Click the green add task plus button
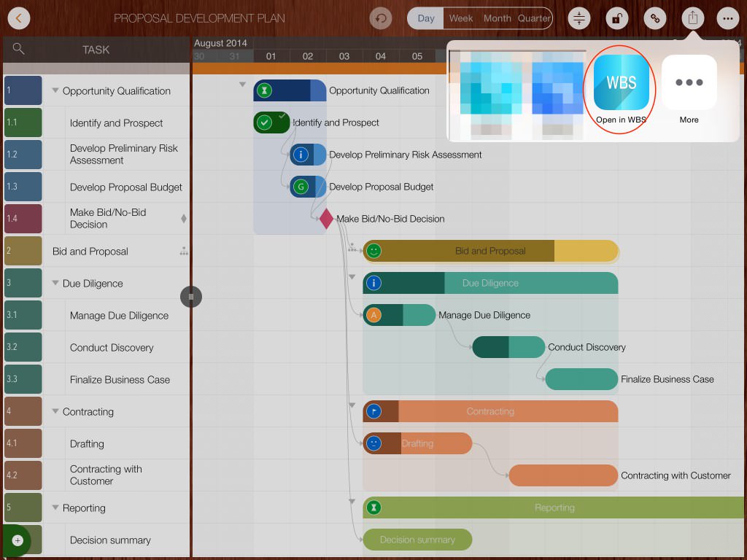The image size is (747, 560). 18,540
